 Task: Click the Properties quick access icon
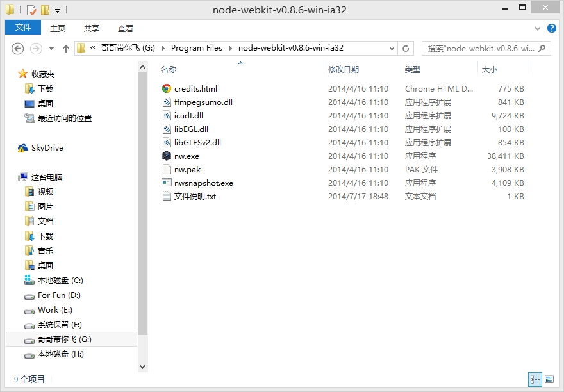pyautogui.click(x=31, y=10)
